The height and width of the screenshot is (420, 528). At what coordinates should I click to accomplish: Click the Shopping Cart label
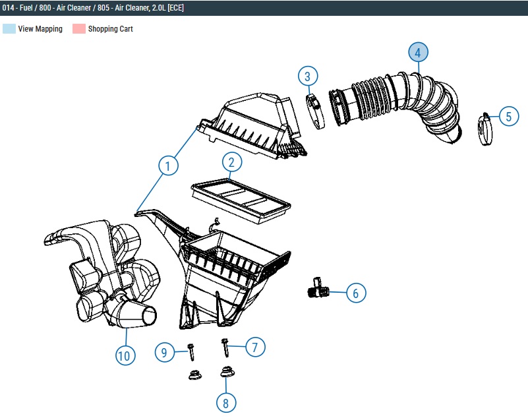[x=111, y=29]
